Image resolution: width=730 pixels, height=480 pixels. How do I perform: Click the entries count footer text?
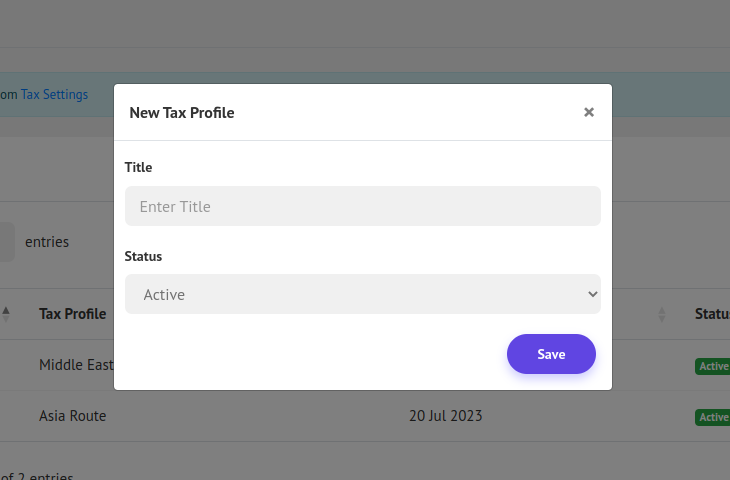36,476
